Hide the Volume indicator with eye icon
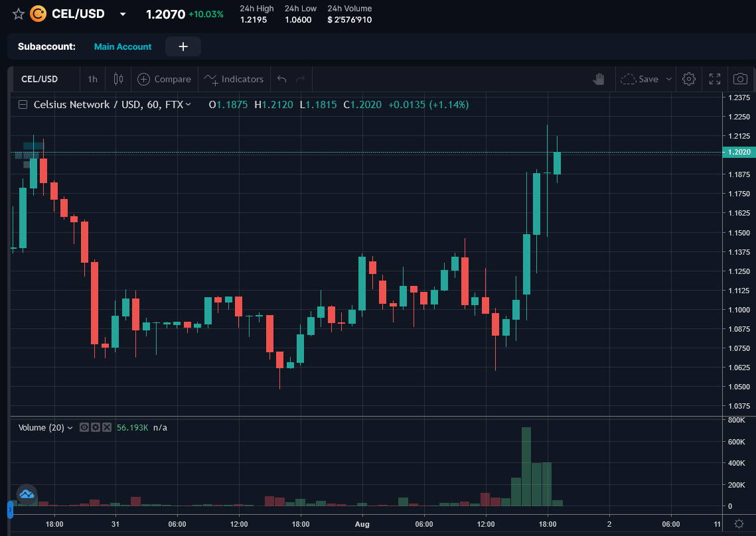This screenshot has width=756, height=536. [84, 428]
